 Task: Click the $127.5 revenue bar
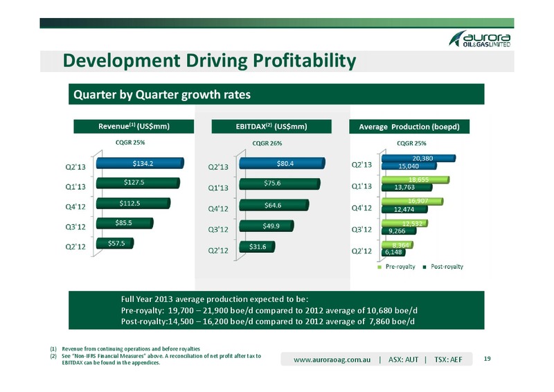click(138, 183)
